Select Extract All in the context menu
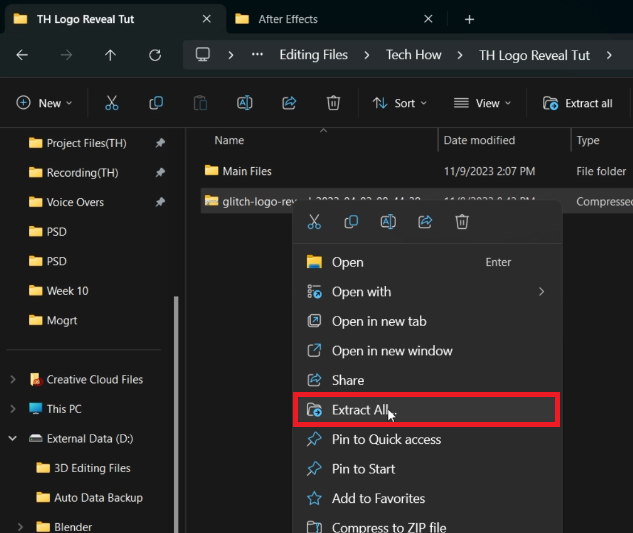Viewport: 633px width, 533px height. [x=361, y=410]
